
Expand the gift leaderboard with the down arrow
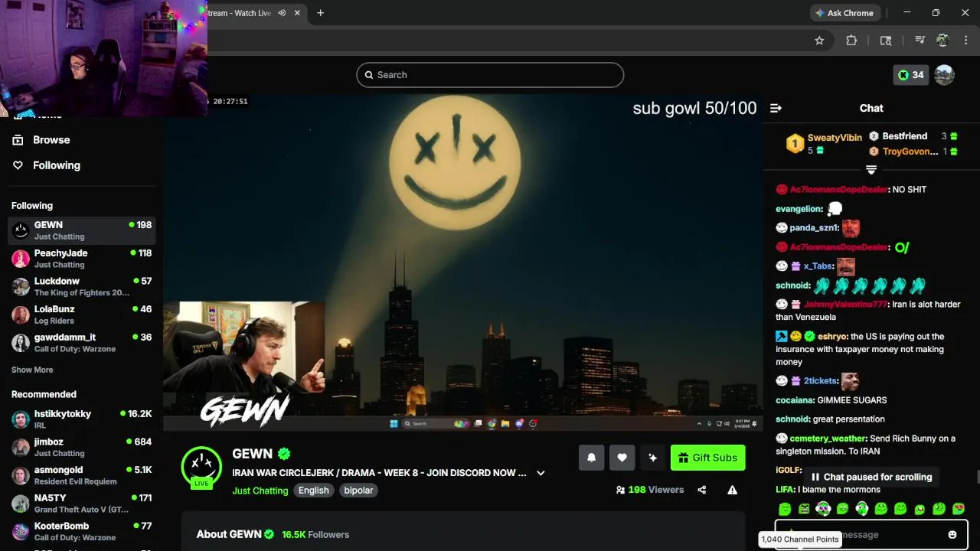coord(871,169)
